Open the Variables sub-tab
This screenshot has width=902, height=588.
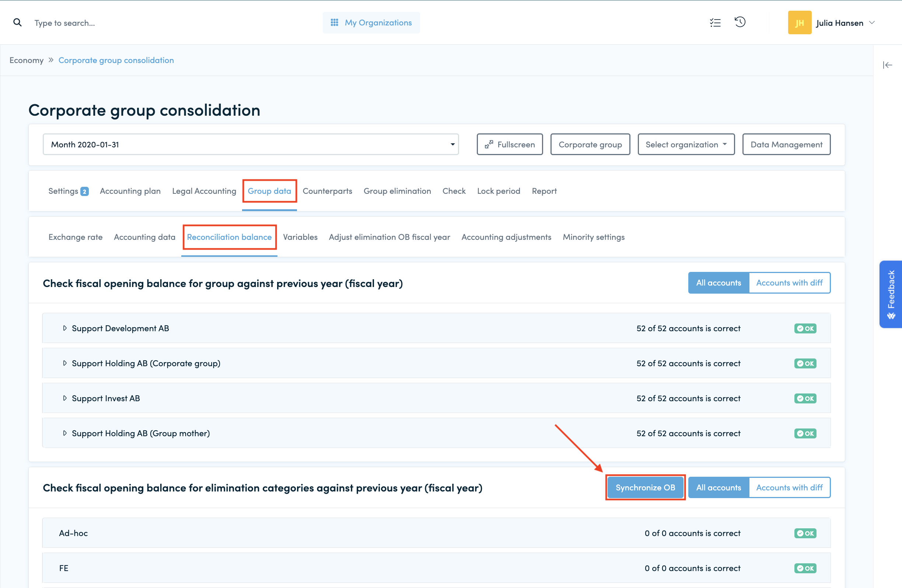(x=300, y=237)
